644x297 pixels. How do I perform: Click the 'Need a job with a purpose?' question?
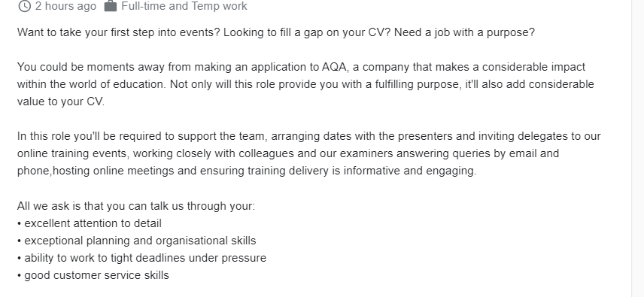[x=464, y=32]
